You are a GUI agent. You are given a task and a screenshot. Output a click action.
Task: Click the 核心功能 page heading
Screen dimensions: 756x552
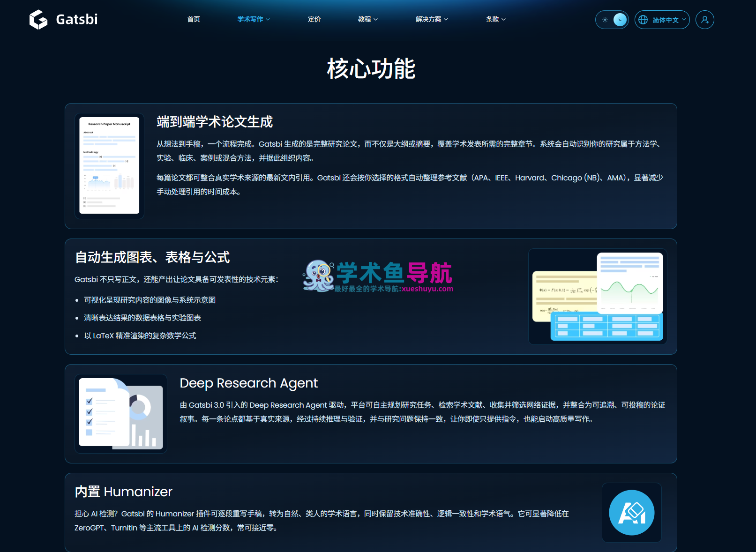[x=371, y=69]
